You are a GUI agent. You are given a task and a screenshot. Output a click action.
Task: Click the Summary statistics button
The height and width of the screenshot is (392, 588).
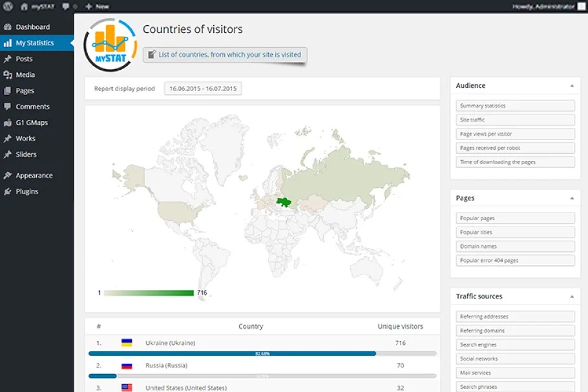pos(515,106)
